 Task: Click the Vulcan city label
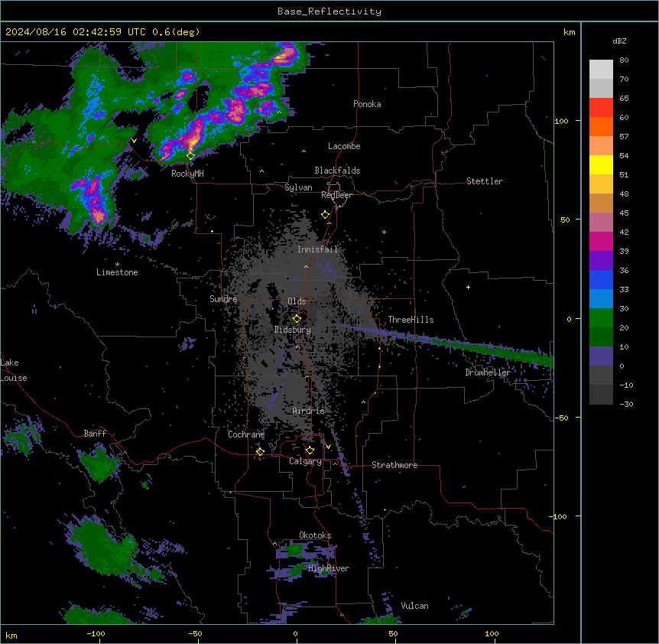[415, 606]
